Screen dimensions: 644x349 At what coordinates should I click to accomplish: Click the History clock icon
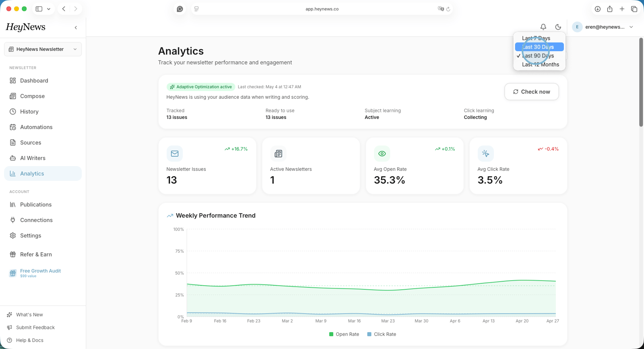13,112
